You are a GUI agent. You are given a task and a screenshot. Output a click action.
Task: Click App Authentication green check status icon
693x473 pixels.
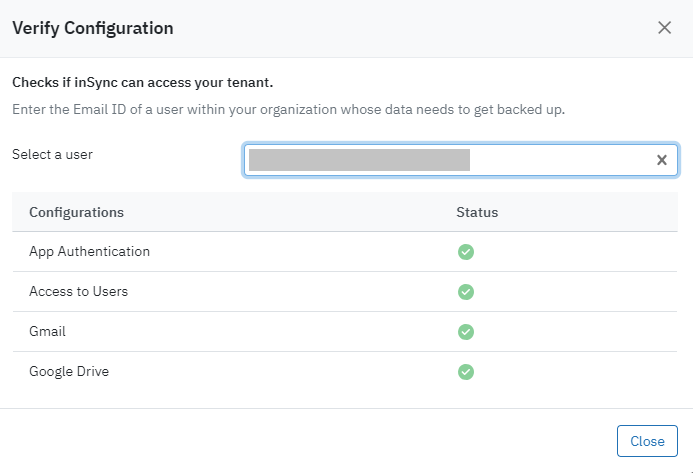pyautogui.click(x=466, y=252)
